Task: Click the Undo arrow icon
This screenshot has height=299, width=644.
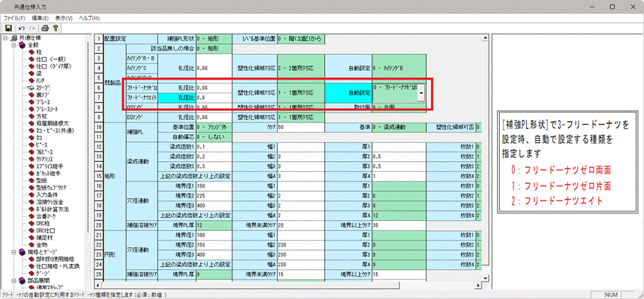Action: pyautogui.click(x=23, y=28)
